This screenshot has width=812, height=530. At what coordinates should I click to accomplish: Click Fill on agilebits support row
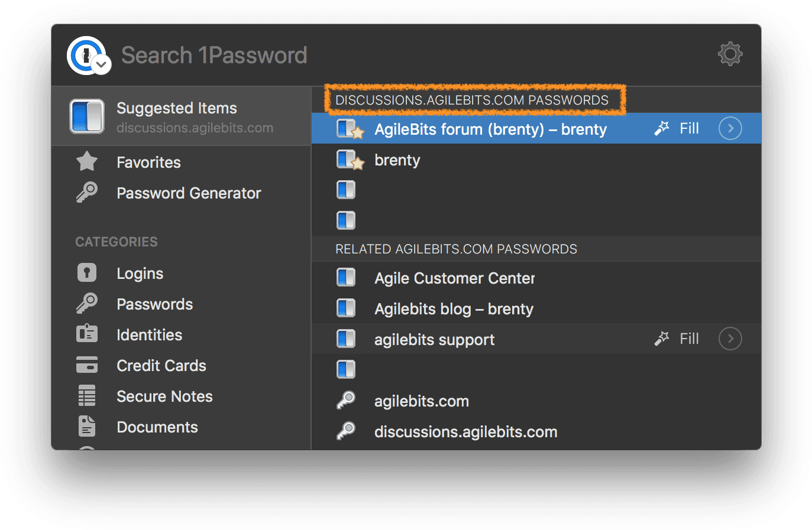[678, 339]
